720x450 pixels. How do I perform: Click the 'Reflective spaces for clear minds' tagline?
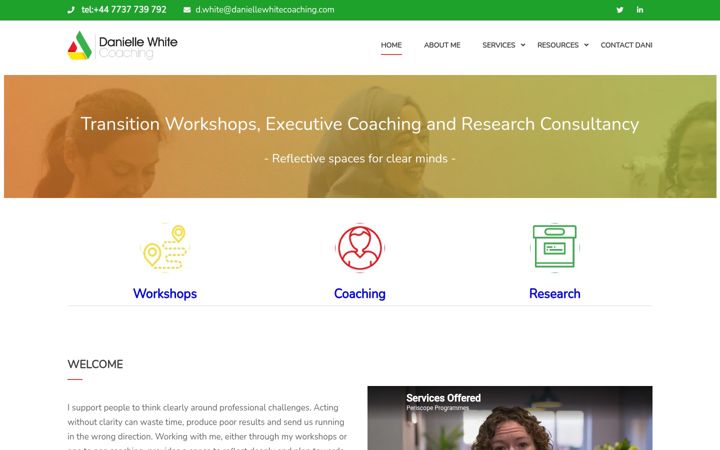(360, 158)
